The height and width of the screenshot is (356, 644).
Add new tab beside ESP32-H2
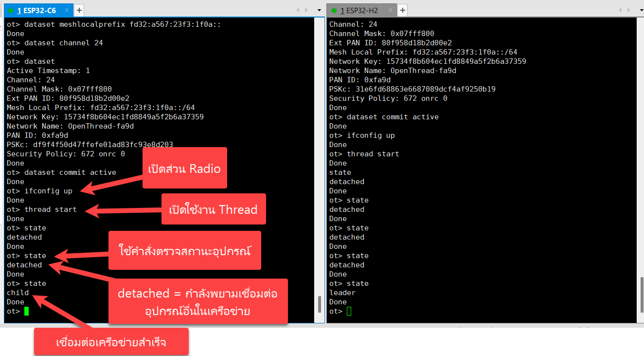pos(402,10)
